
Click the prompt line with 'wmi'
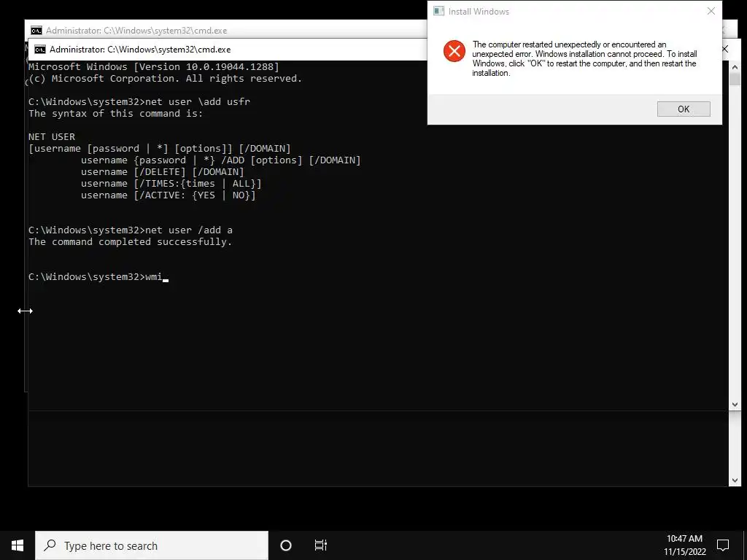point(98,276)
